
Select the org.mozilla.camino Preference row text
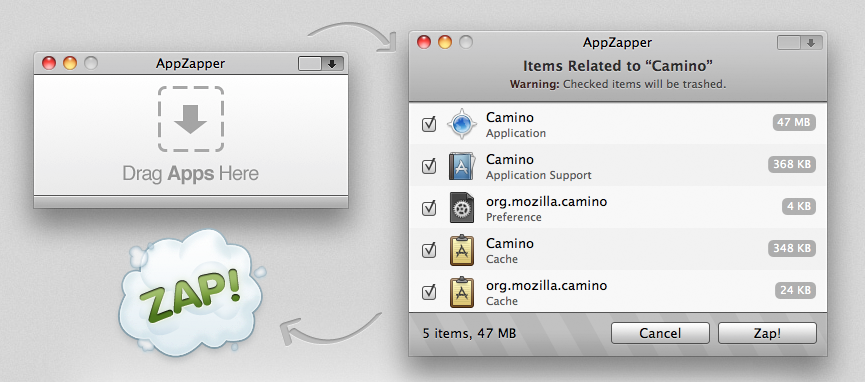[x=546, y=209]
